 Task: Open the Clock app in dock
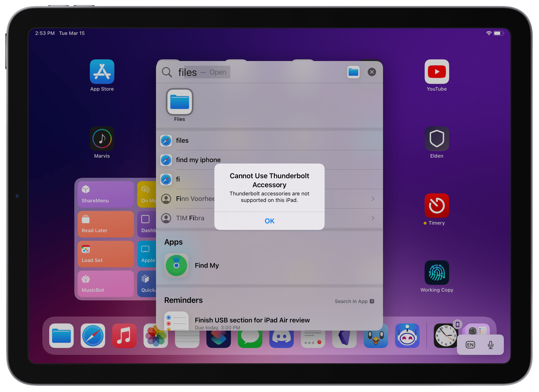point(446,336)
